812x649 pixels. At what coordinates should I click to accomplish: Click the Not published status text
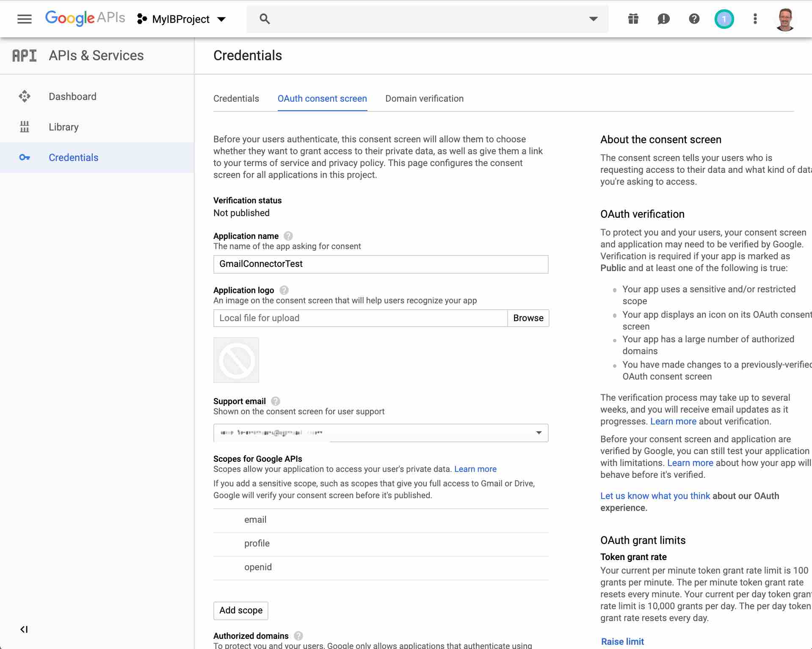point(241,213)
